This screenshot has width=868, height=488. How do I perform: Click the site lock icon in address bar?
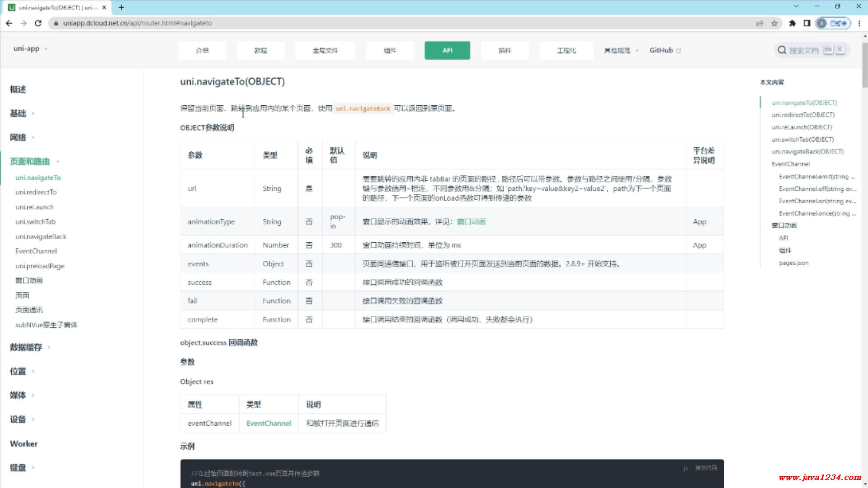pos(56,23)
